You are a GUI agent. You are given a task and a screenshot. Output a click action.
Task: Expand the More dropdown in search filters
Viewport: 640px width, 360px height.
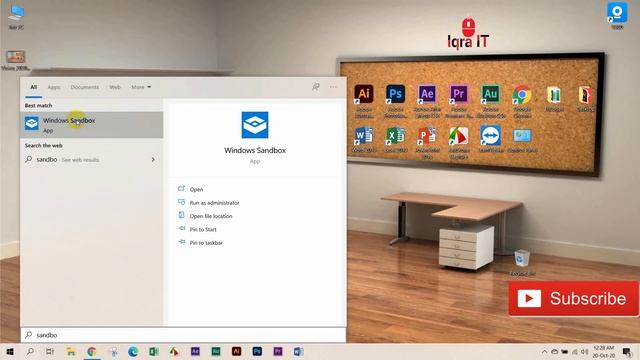[x=141, y=87]
